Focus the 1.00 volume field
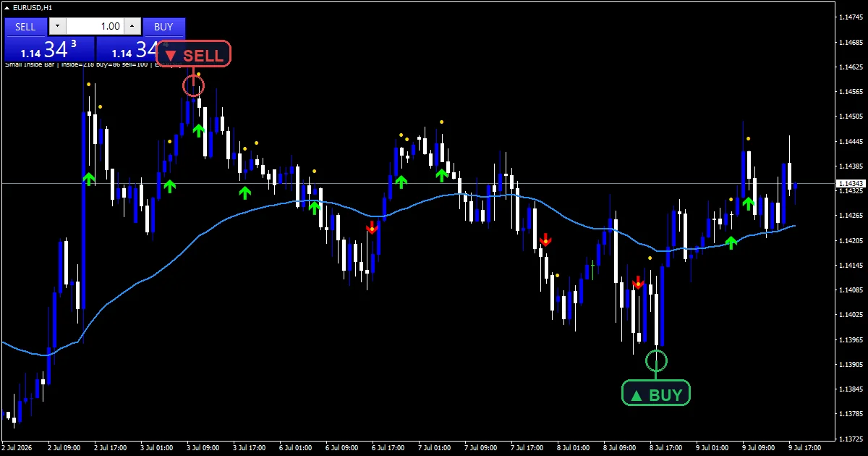868x456 pixels. click(x=95, y=27)
